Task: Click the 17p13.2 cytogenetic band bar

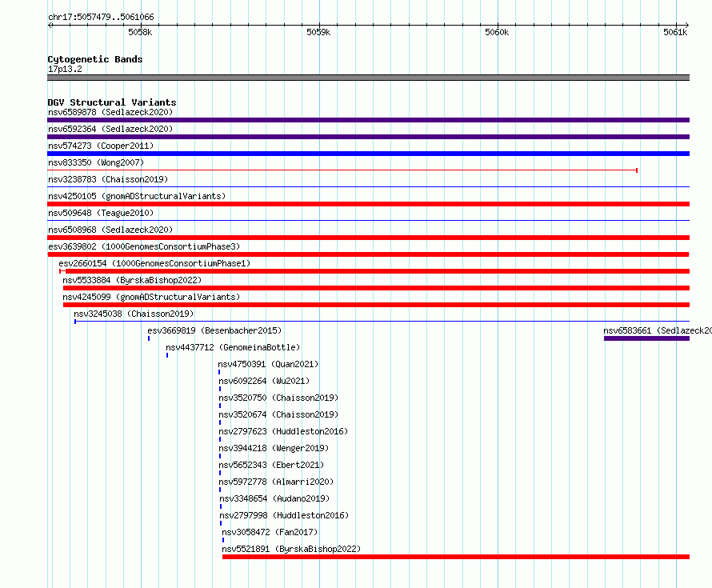Action: (x=368, y=78)
